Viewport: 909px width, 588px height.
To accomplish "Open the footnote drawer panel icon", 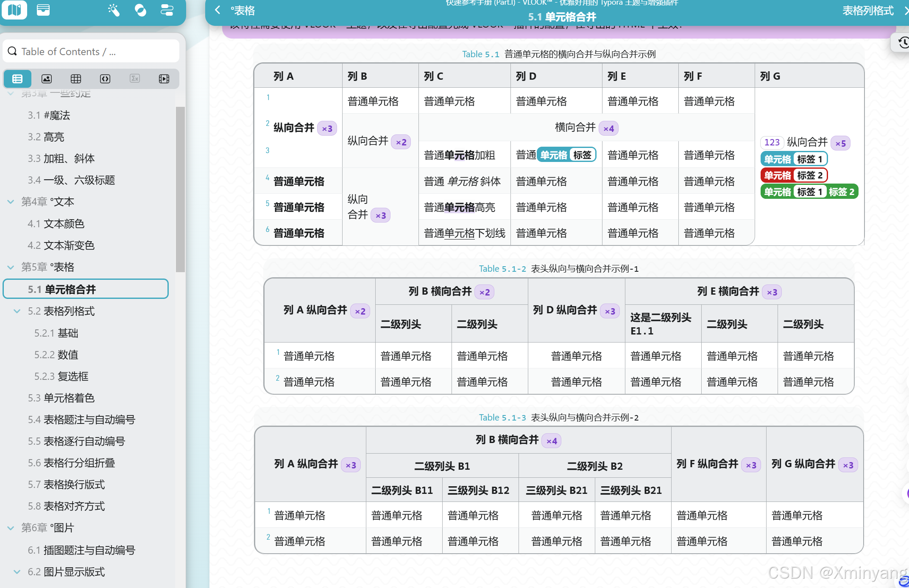I will point(43,9).
